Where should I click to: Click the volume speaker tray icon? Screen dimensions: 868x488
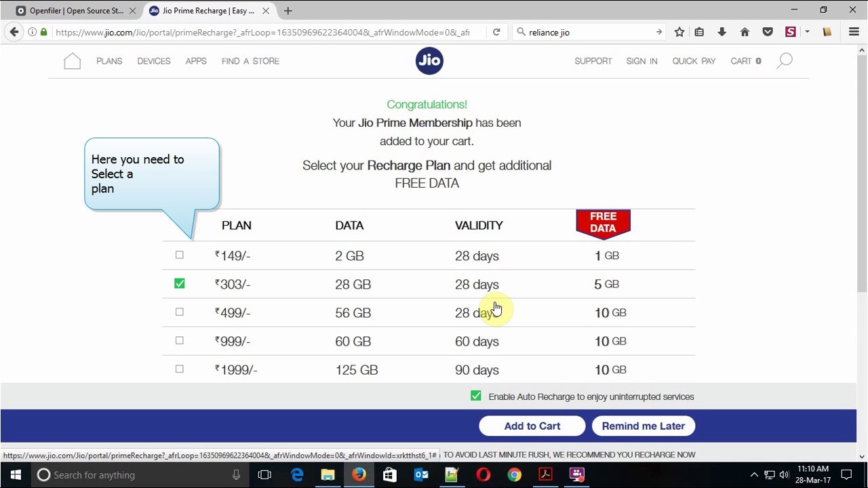(784, 474)
